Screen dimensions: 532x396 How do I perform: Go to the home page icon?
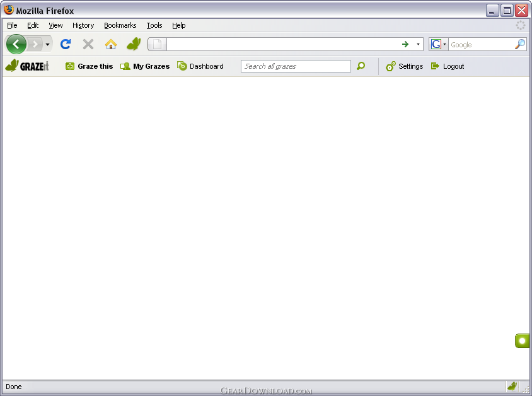point(111,44)
